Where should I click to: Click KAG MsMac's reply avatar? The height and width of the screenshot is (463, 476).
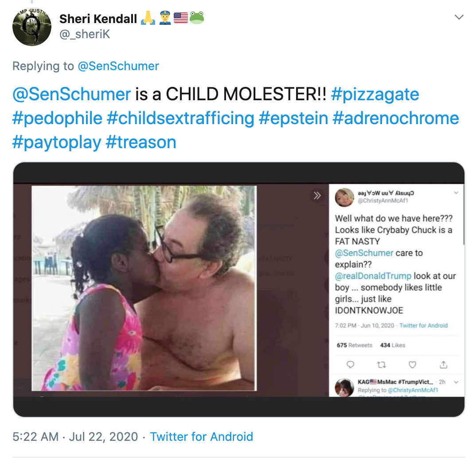tap(344, 387)
